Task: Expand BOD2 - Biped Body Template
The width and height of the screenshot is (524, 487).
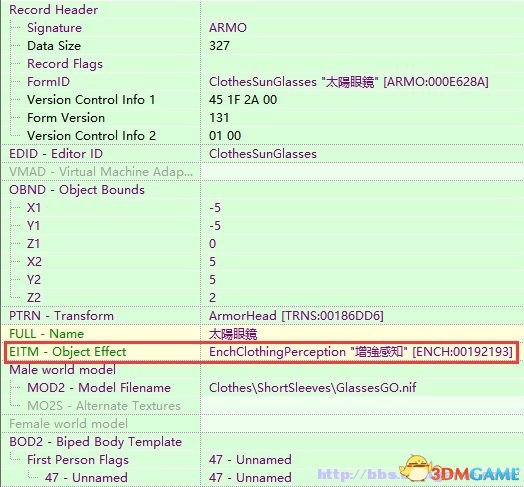Action: click(96, 442)
